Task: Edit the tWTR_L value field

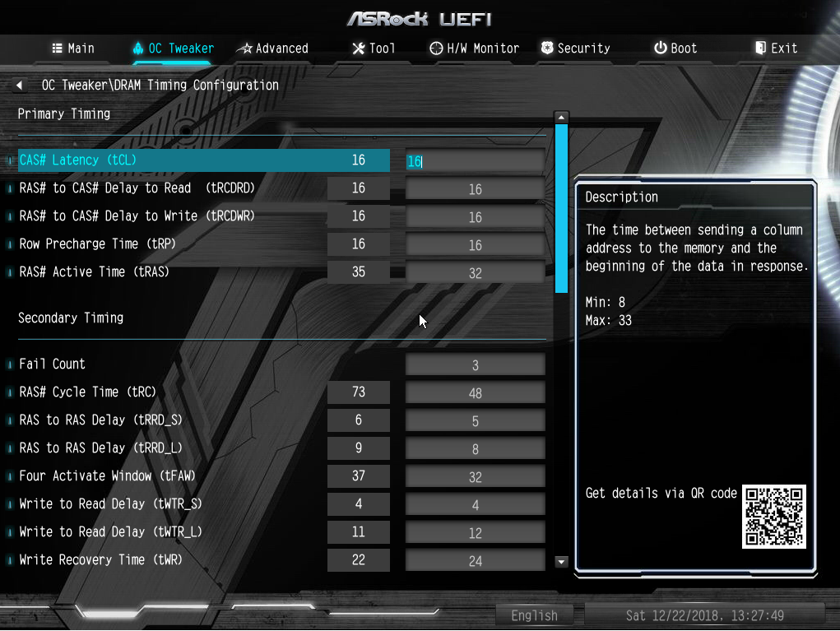Action: click(x=476, y=532)
